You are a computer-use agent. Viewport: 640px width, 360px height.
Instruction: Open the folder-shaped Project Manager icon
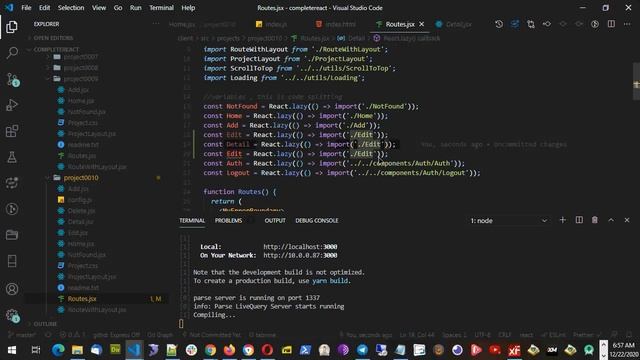(12, 235)
